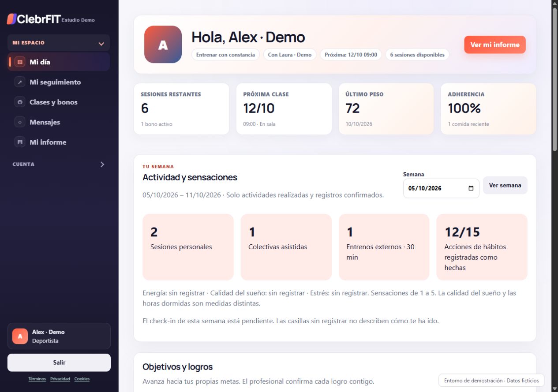This screenshot has width=558, height=392.
Task: Click the Ver semana button
Action: click(505, 185)
